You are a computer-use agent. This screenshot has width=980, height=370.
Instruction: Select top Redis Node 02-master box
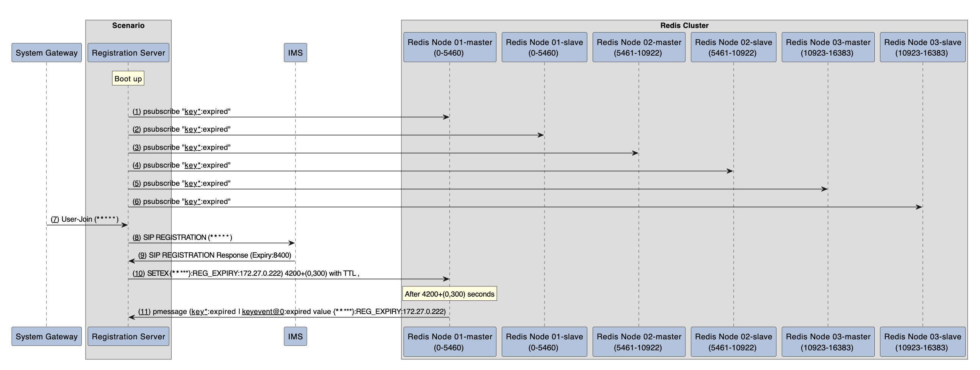pos(639,47)
